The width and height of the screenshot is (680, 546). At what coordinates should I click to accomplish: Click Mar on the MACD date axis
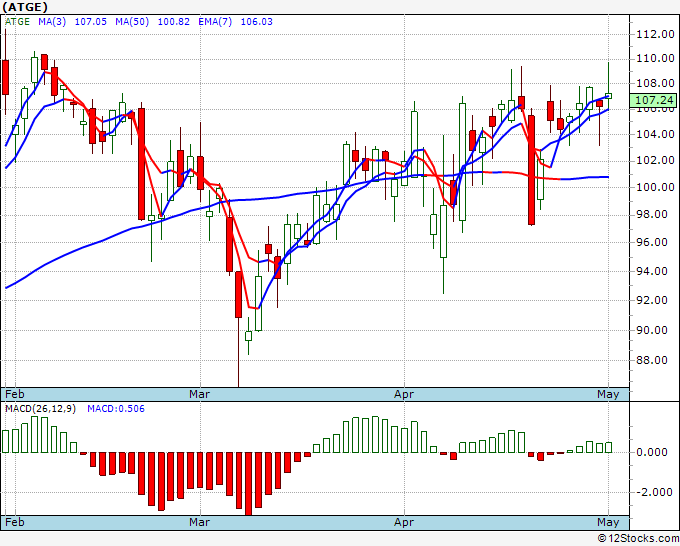pyautogui.click(x=199, y=522)
